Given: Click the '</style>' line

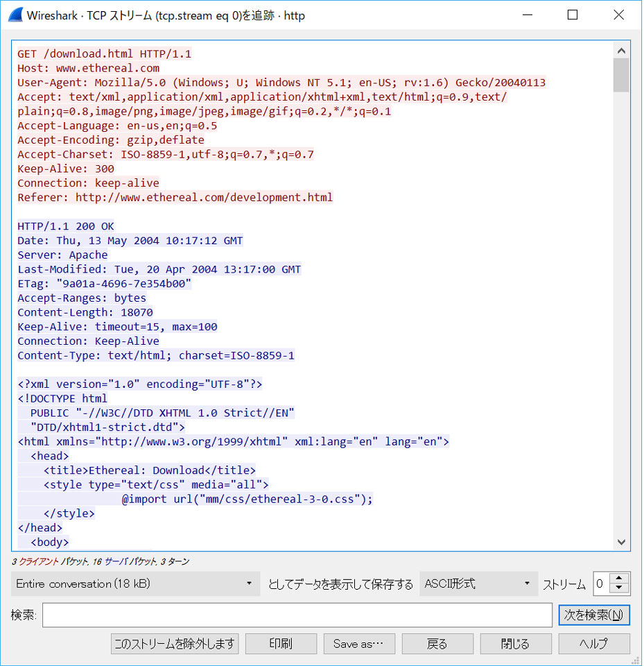Looking at the screenshot, I should [x=69, y=513].
